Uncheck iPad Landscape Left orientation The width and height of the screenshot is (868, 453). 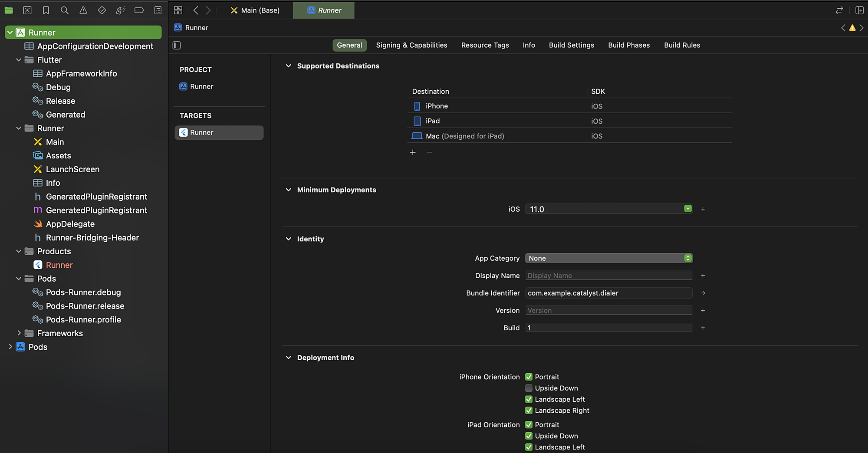(x=529, y=447)
